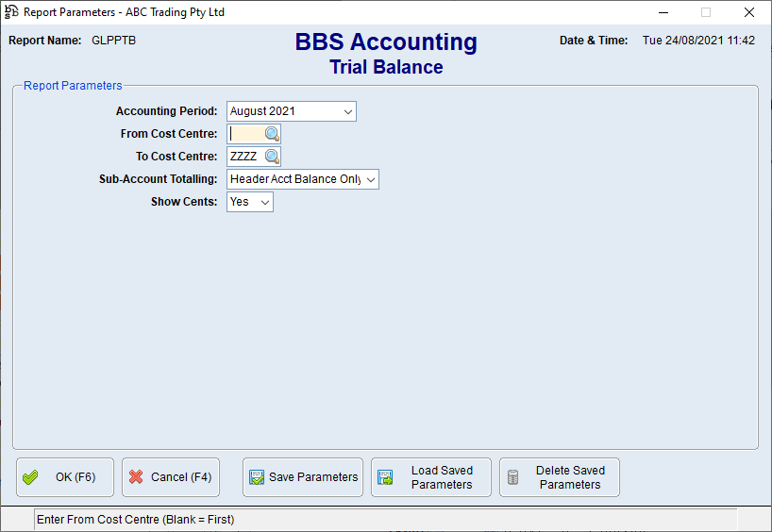Click the report name 'GLPPTB'
The width and height of the screenshot is (772, 532).
pos(114,41)
